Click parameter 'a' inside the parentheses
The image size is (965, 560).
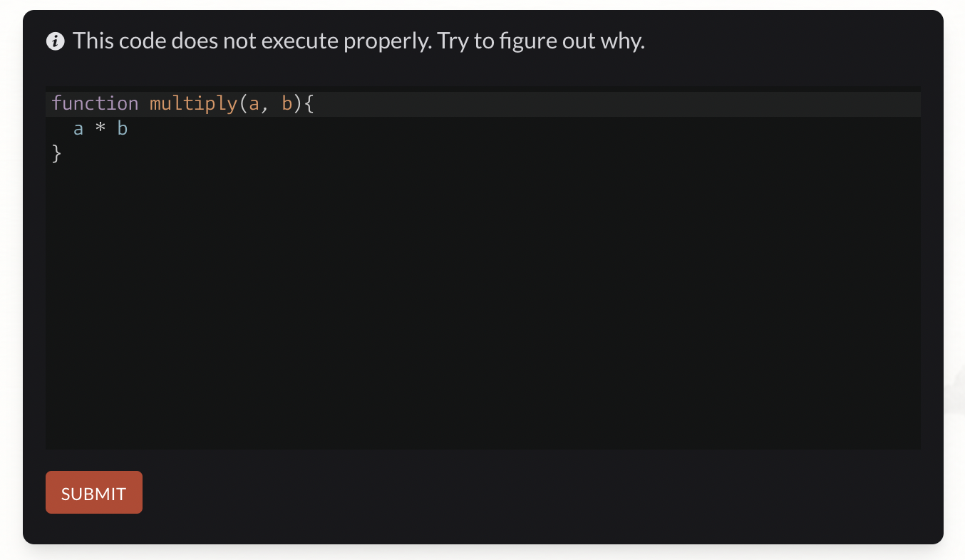pyautogui.click(x=254, y=103)
